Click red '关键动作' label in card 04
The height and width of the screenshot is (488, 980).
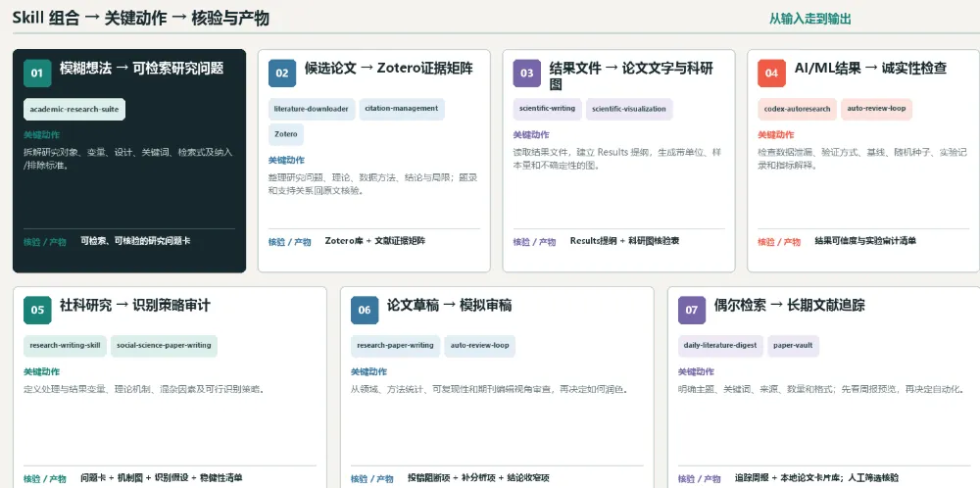776,135
